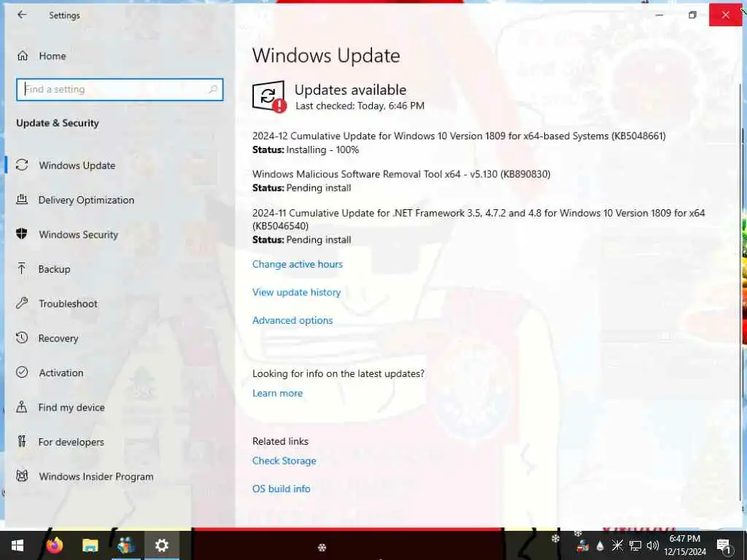Click the Activation checkmark icon

click(22, 372)
